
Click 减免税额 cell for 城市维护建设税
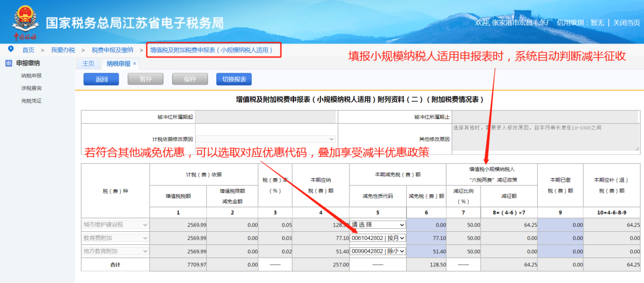pos(426,225)
